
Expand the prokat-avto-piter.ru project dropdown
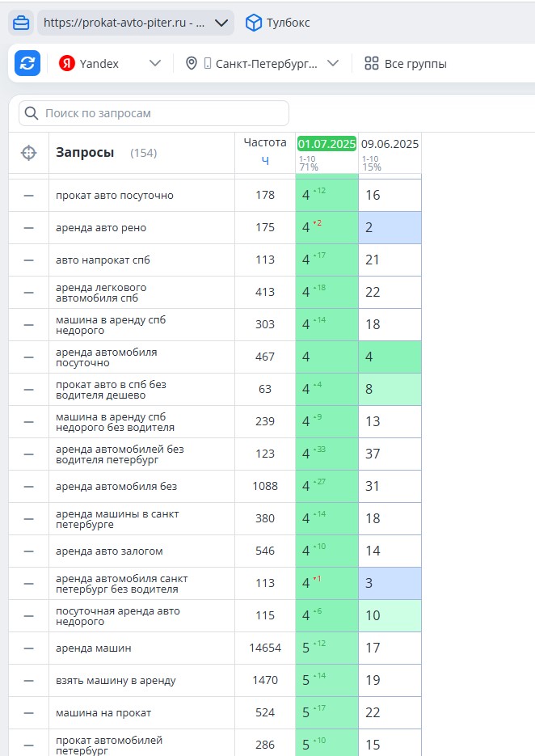point(221,23)
